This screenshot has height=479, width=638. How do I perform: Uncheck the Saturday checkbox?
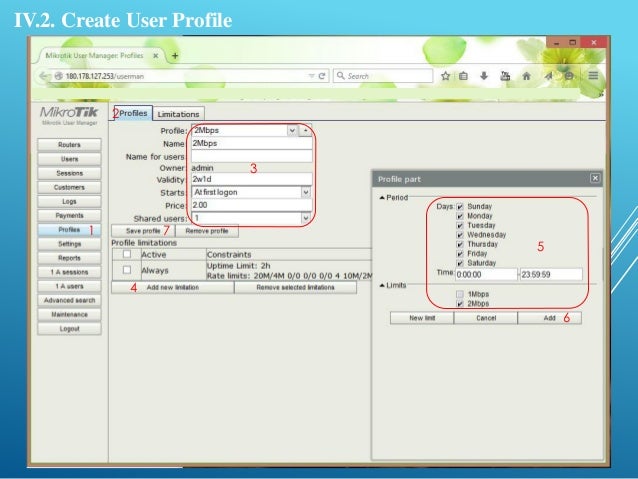[460, 263]
